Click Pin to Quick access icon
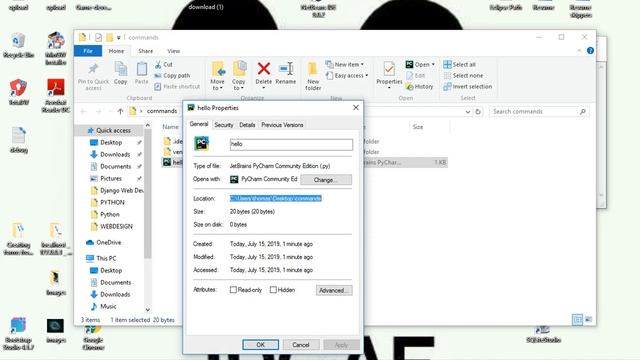This screenshot has height=360, width=640. pyautogui.click(x=93, y=69)
